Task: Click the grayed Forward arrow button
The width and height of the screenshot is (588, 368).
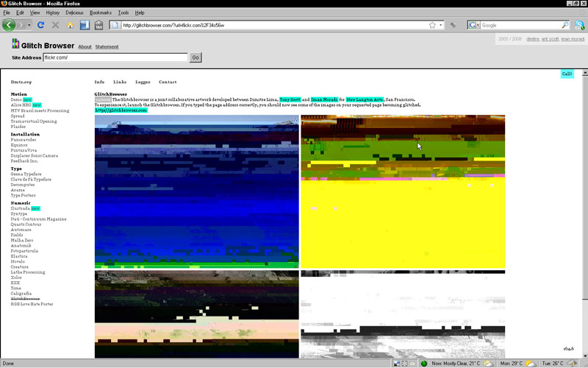Action: (x=21, y=25)
